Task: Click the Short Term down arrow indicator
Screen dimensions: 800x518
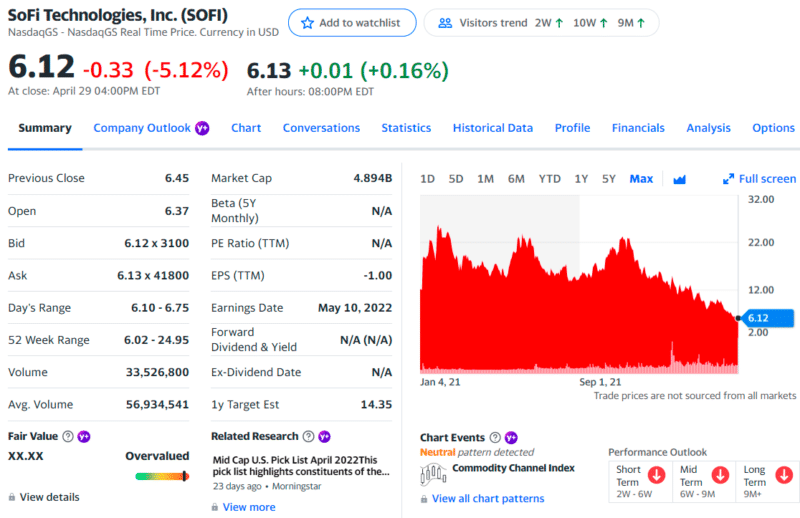Action: click(x=657, y=475)
